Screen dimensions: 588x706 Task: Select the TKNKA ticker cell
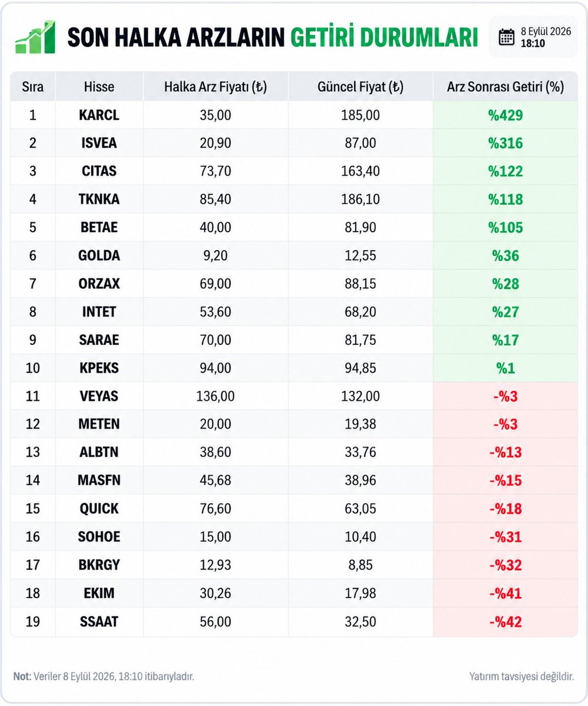tap(99, 199)
